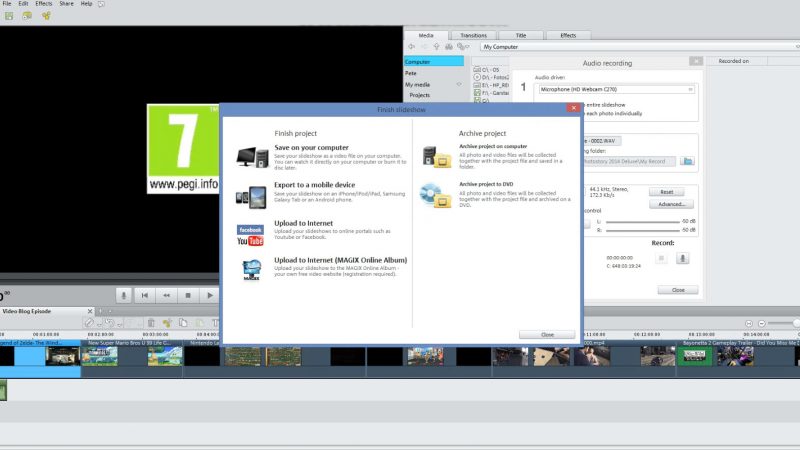Open the Share menu
Image resolution: width=800 pixels, height=450 pixels.
(x=66, y=4)
